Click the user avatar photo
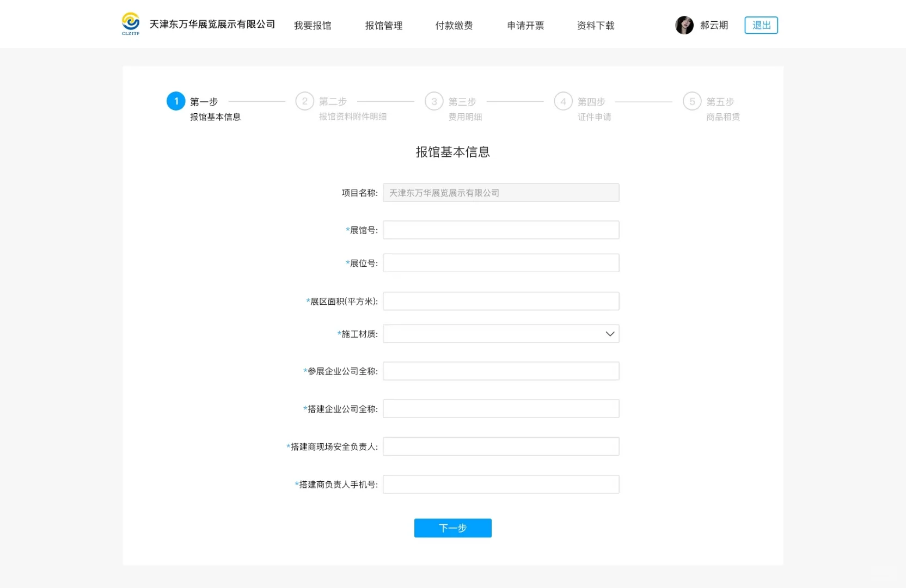The height and width of the screenshot is (588, 906). click(684, 24)
